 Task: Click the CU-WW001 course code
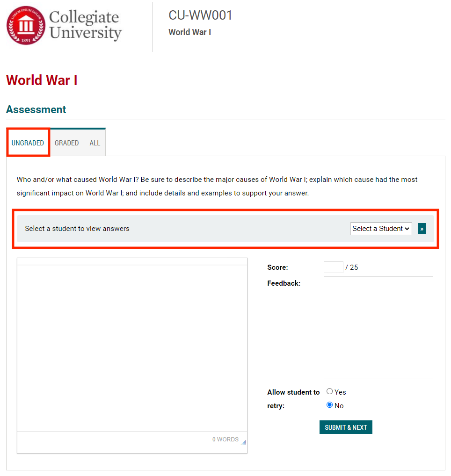(x=200, y=15)
